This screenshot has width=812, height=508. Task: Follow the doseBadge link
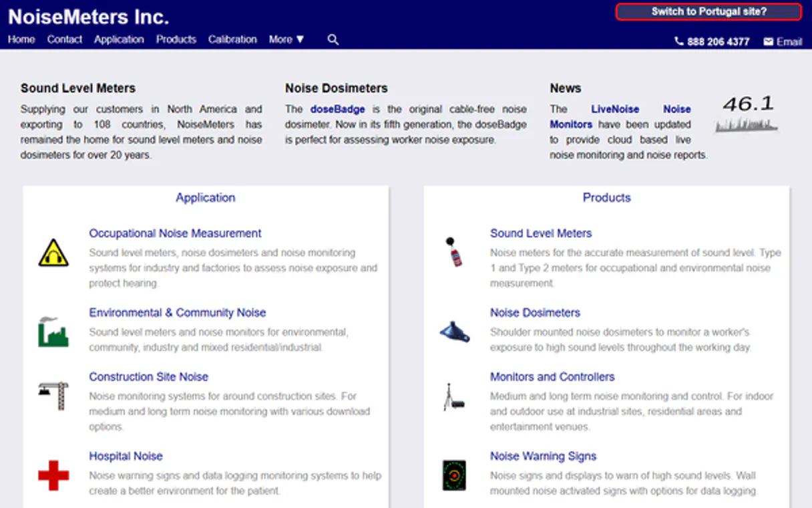point(337,109)
